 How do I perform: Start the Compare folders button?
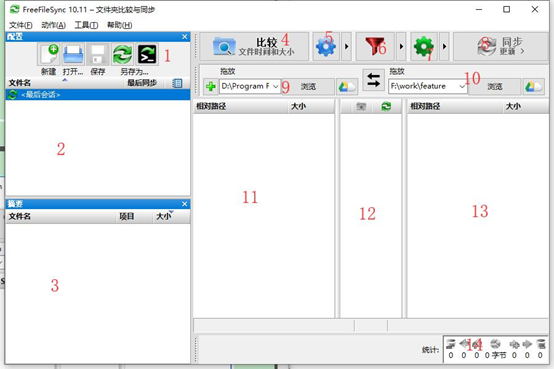tap(254, 47)
